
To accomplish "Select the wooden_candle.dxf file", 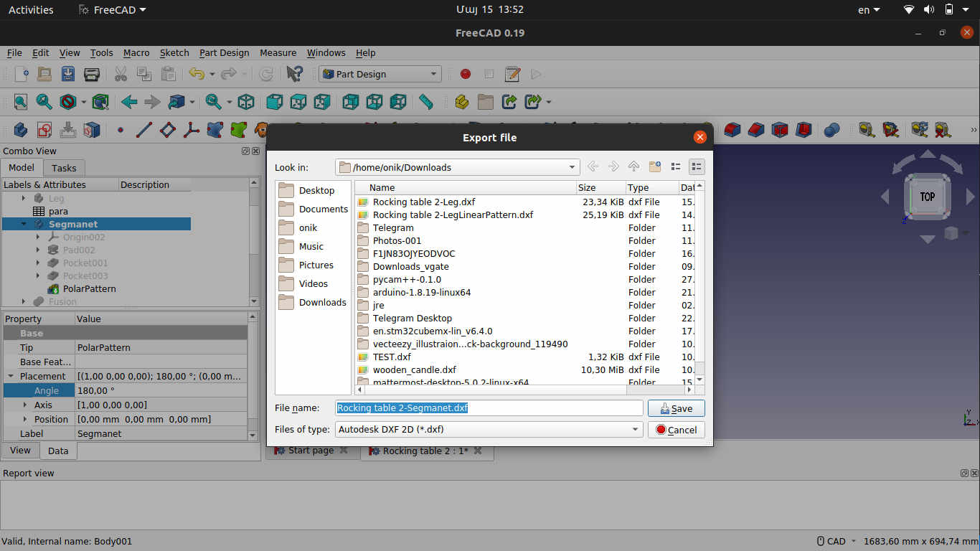I will (x=414, y=369).
